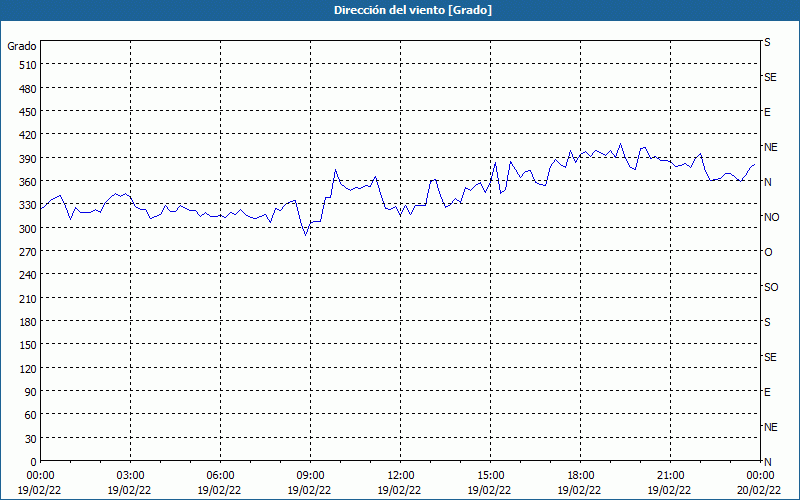Click the 'E' compass label aligned with 450
Image resolution: width=800 pixels, height=500 pixels.
pos(767,112)
